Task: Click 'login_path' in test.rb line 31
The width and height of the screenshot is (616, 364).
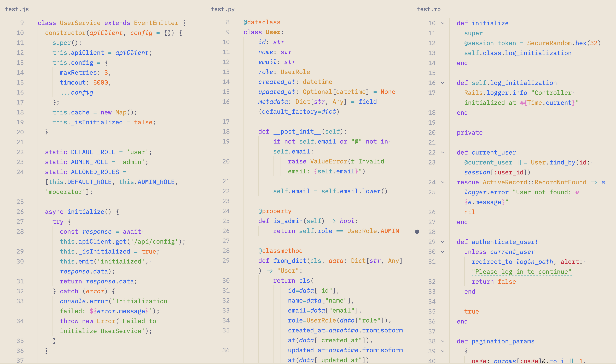Action: coord(535,262)
